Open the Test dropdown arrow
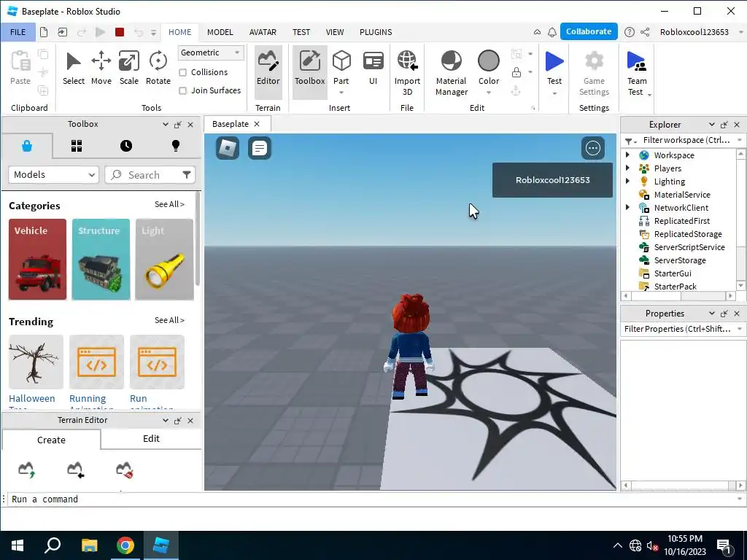This screenshot has height=560, width=747. pos(554,93)
